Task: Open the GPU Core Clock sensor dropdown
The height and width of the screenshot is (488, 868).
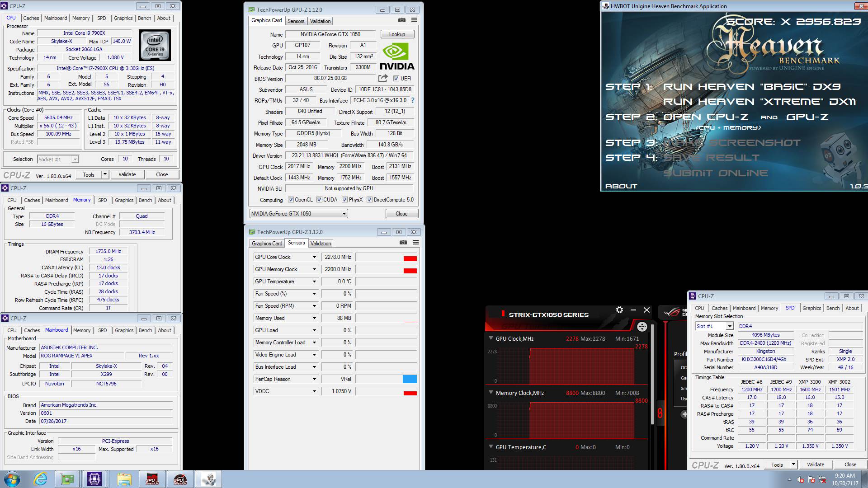Action: pos(314,257)
